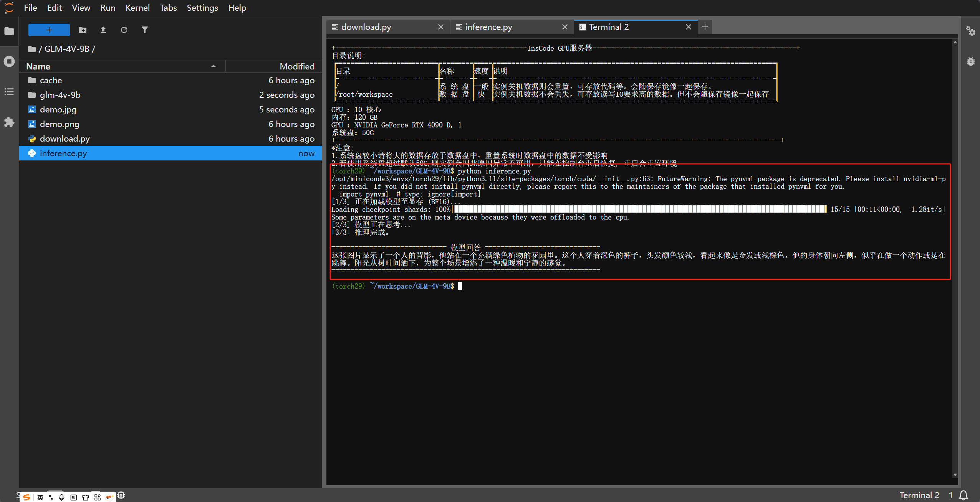Open the Property Inspector gears icon
The height and width of the screenshot is (502, 980).
971,31
